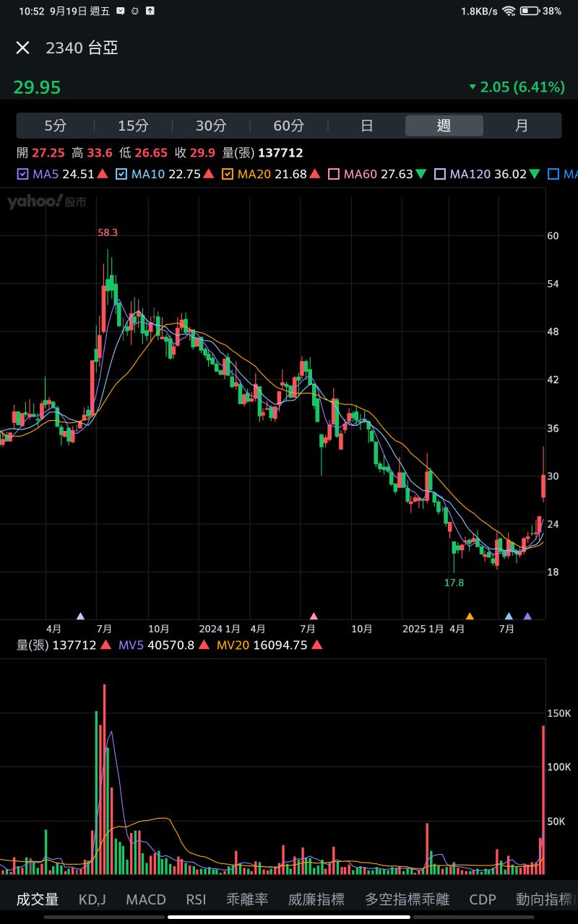Toggle the MA5 moving average checkbox
Viewport: 578px width, 924px height.
[x=22, y=174]
